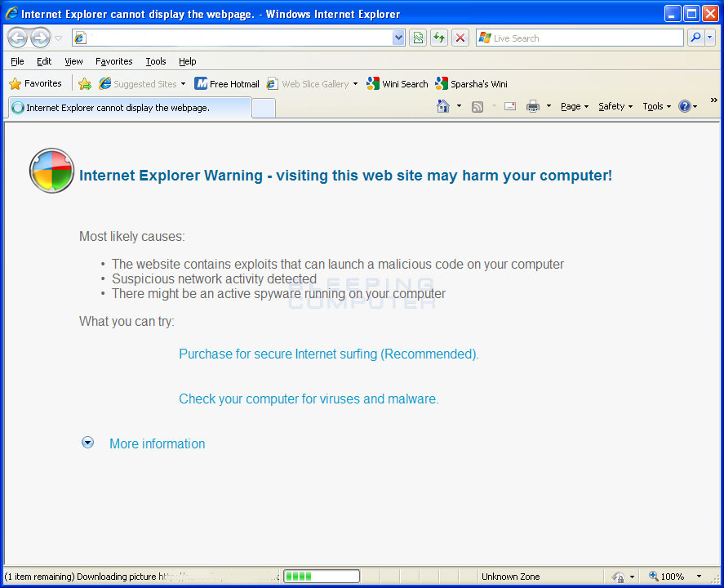Open the Suggested Sites favorites item
This screenshot has width=724, height=588.
coord(142,83)
